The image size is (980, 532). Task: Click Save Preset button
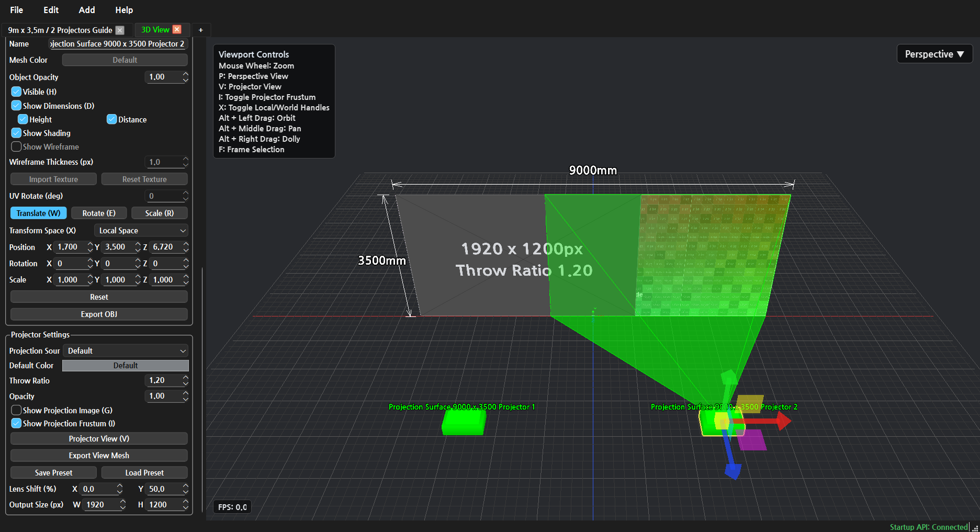(53, 473)
